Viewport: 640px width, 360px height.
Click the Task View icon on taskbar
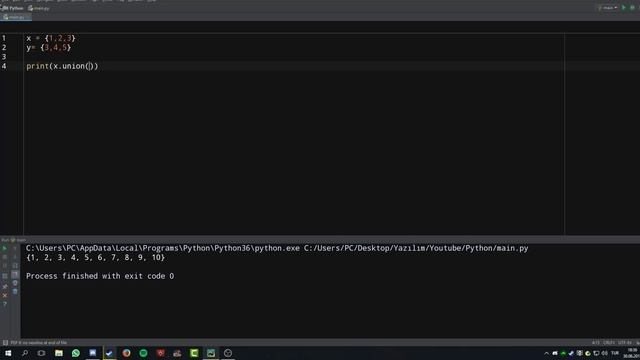click(x=41, y=353)
